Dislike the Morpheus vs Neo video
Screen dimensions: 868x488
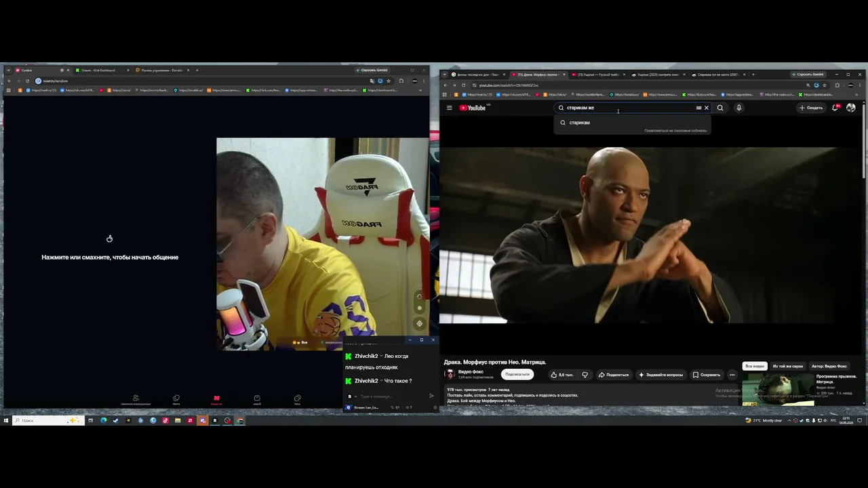(585, 375)
